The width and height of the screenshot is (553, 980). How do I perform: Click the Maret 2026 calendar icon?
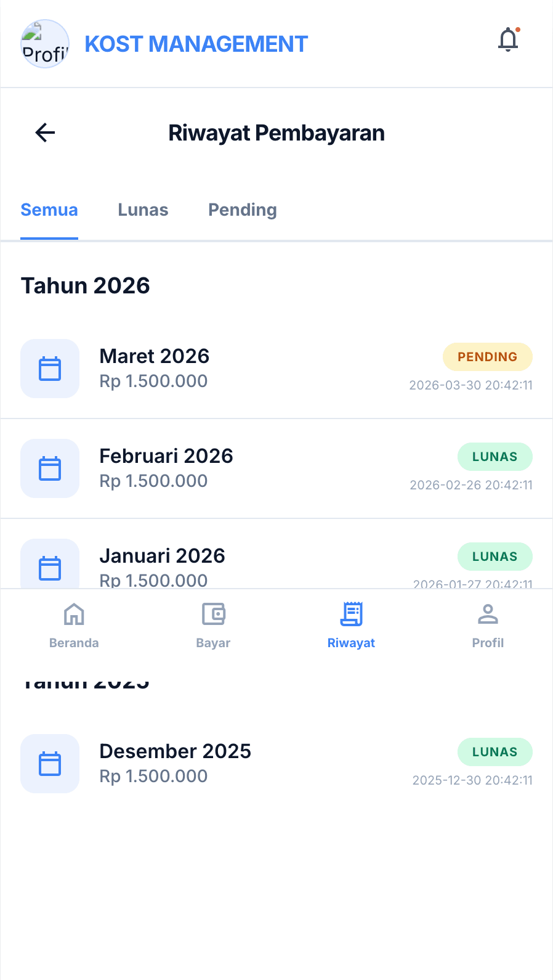(50, 369)
